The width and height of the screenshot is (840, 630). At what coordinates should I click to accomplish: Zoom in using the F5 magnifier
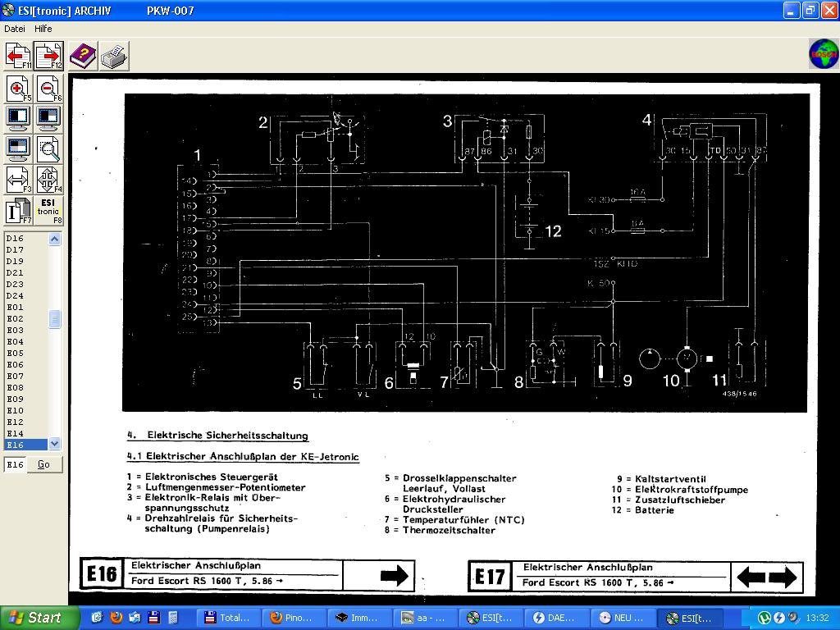(x=18, y=88)
